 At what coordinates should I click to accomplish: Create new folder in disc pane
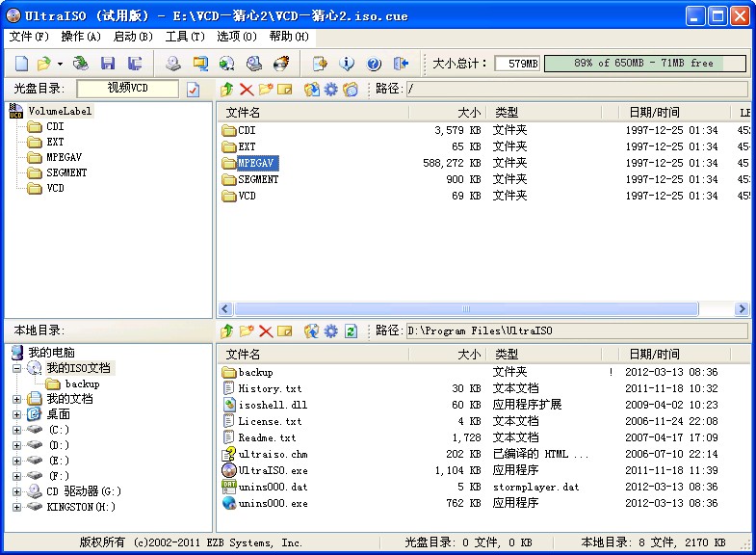point(266,90)
